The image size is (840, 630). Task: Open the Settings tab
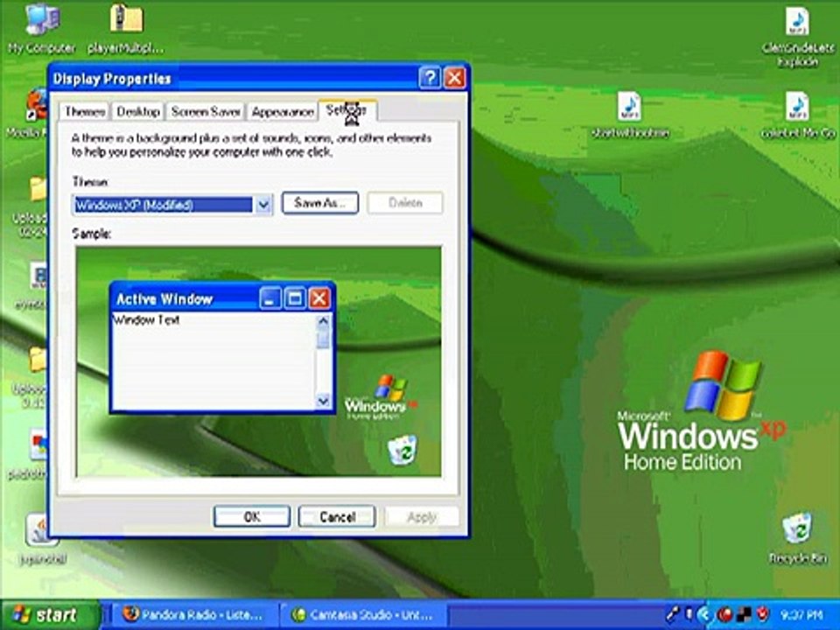347,110
